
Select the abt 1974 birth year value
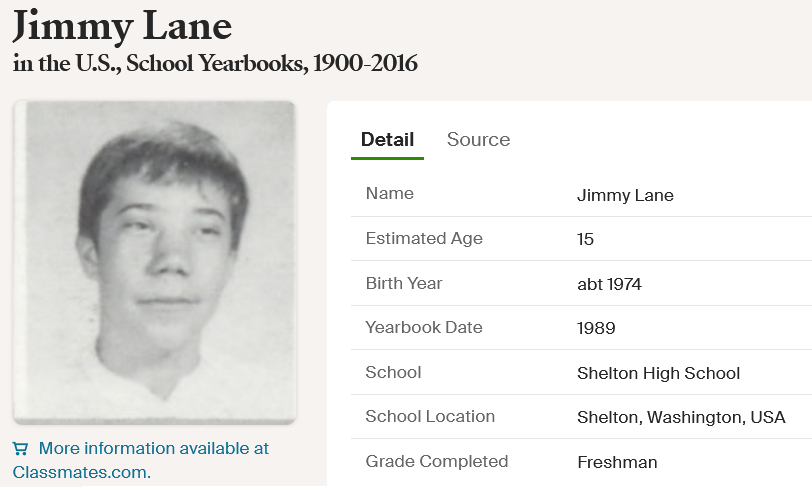(609, 285)
